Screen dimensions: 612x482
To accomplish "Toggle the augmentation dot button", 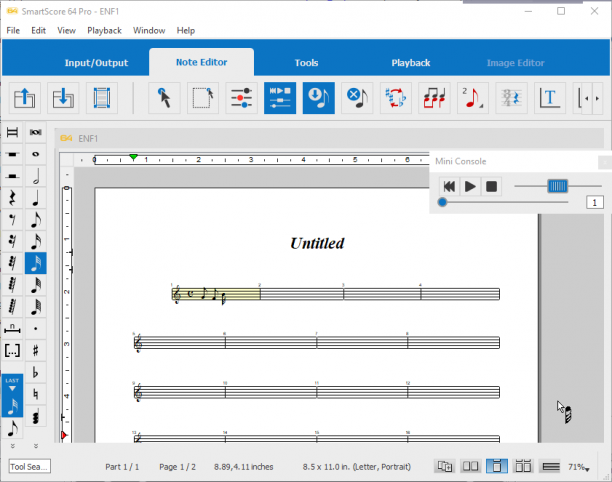I will (x=36, y=329).
